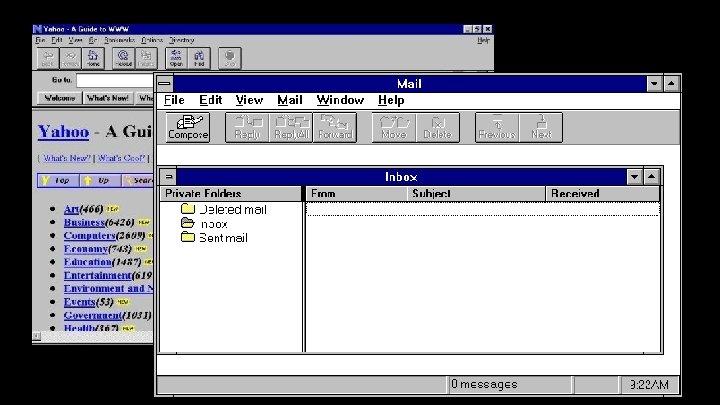Click the Forward button in Netscape toolbar
The image size is (720, 405).
70,58
